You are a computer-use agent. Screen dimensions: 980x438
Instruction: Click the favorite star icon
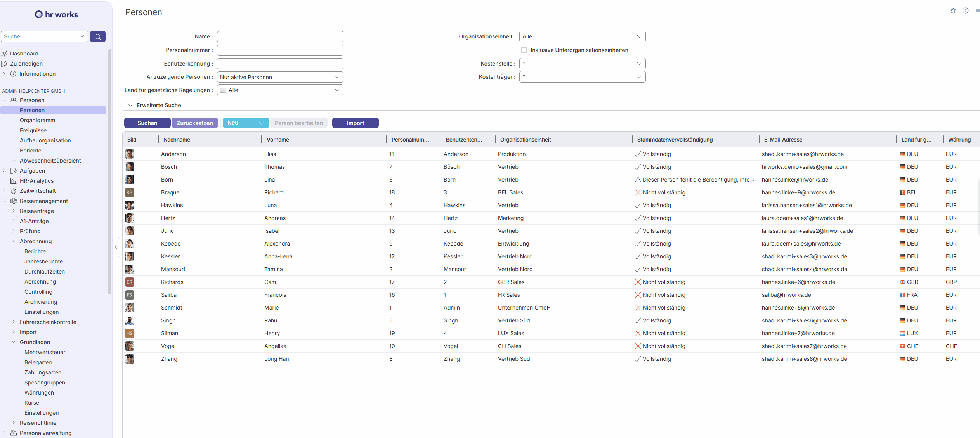953,10
